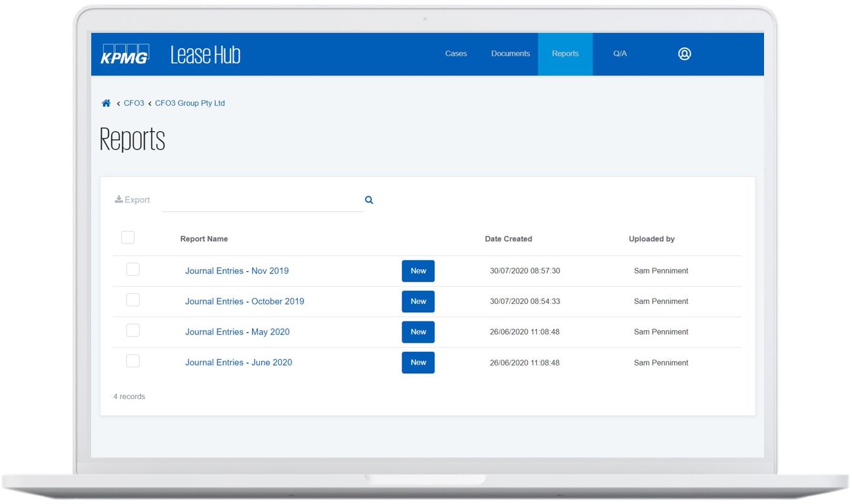
Task: Open the user profile icon
Action: click(x=684, y=54)
